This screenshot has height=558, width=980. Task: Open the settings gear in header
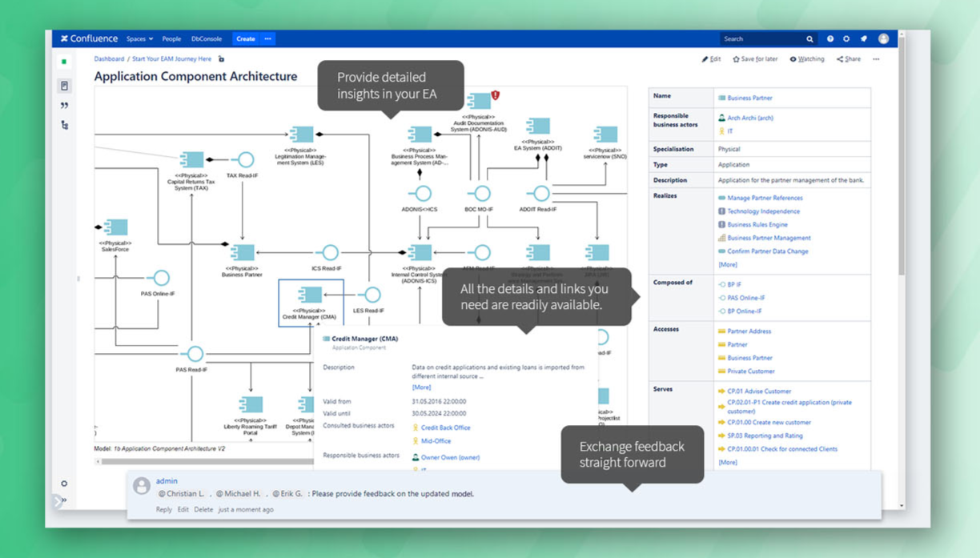pyautogui.click(x=846, y=38)
